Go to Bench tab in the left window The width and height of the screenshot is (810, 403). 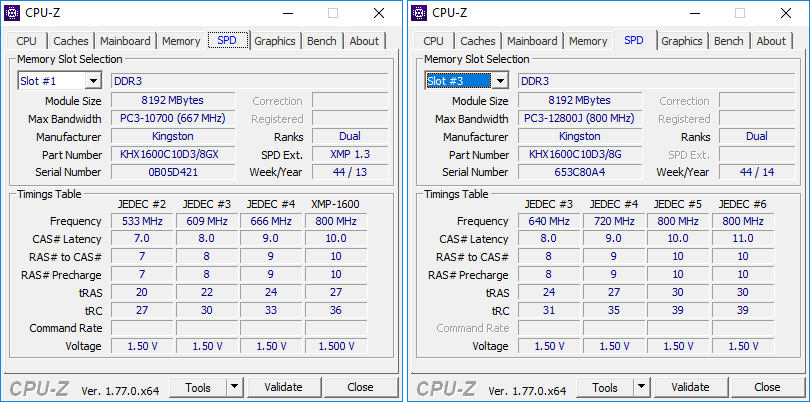(x=322, y=41)
